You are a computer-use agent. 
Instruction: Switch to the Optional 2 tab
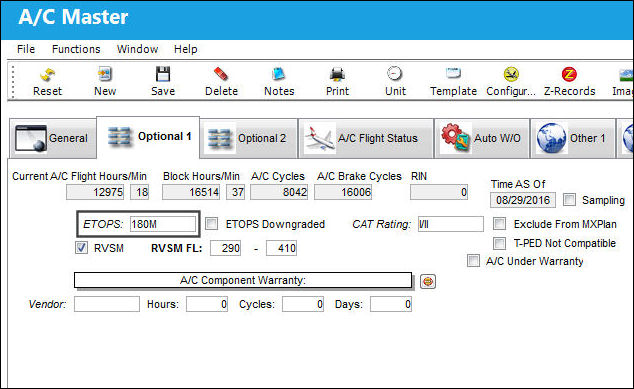(249, 138)
